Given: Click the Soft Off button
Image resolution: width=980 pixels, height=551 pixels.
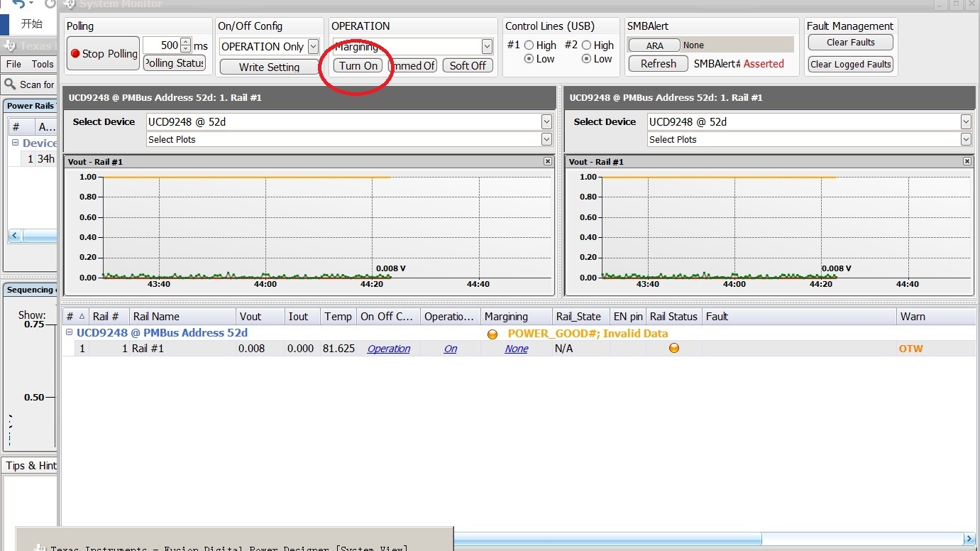Looking at the screenshot, I should pos(468,65).
